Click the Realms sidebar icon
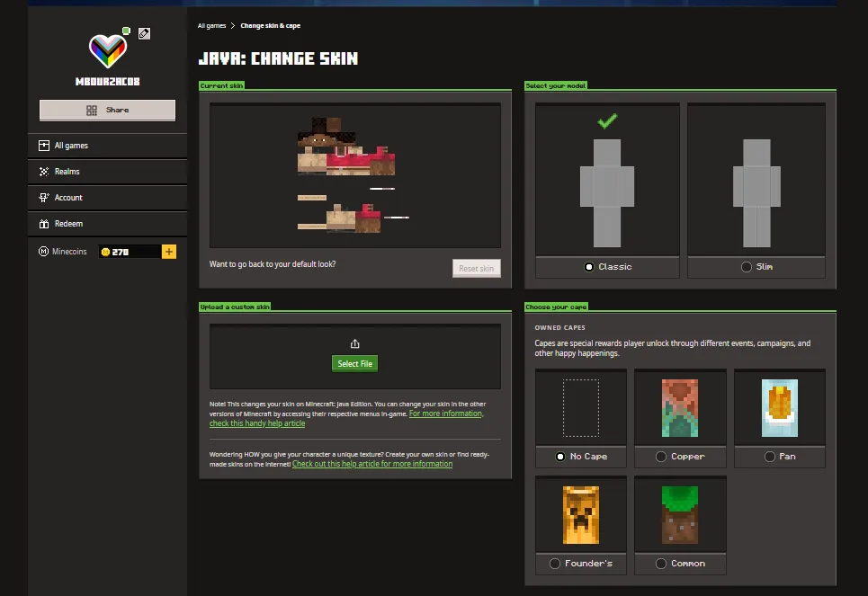Screen dimensions: 868x596 click(44, 172)
